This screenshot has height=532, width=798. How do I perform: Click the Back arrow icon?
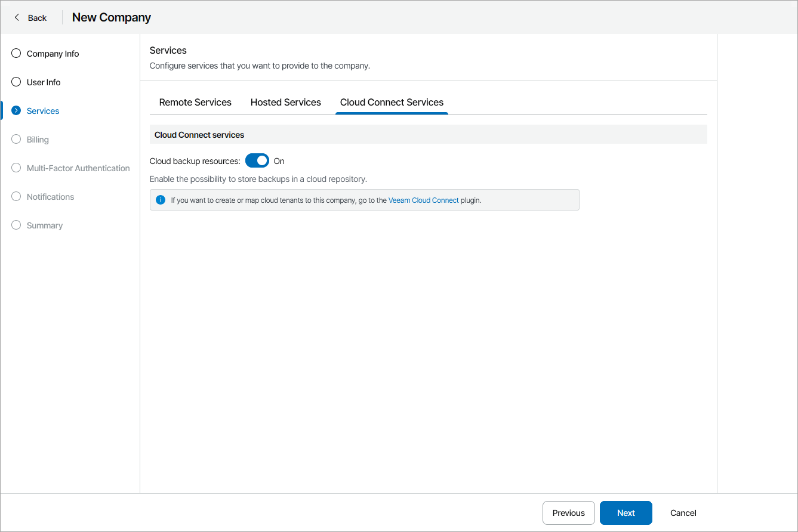coord(17,17)
